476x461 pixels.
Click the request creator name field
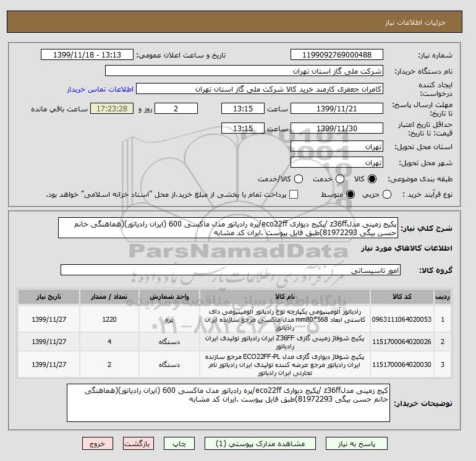tap(260, 89)
